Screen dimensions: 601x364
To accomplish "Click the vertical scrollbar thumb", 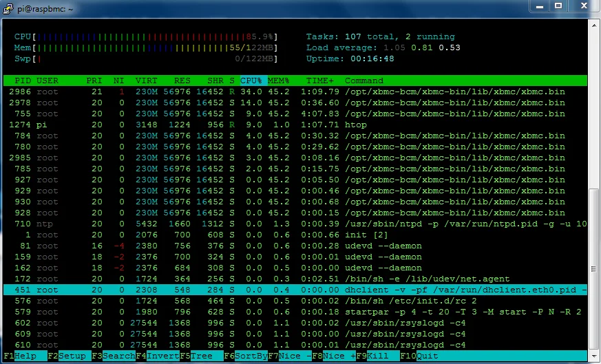I will (x=593, y=268).
